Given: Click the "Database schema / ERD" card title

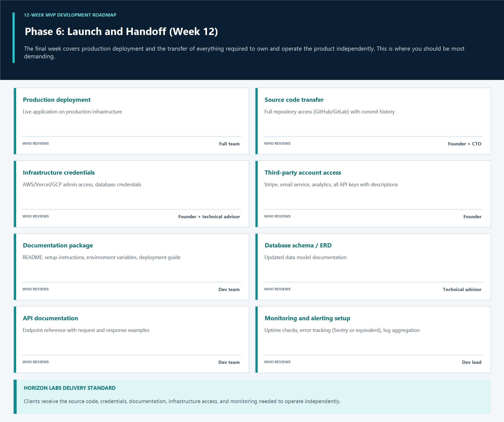Looking at the screenshot, I should [x=298, y=245].
